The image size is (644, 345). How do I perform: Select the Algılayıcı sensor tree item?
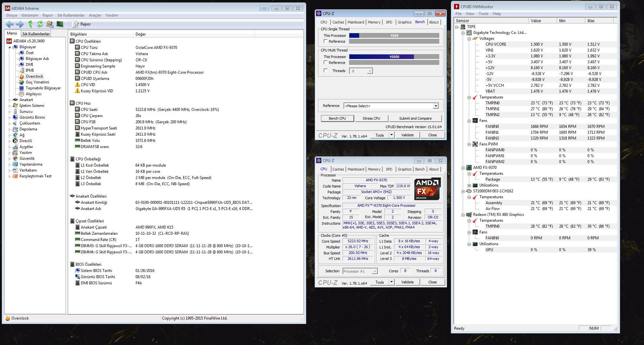tap(33, 94)
